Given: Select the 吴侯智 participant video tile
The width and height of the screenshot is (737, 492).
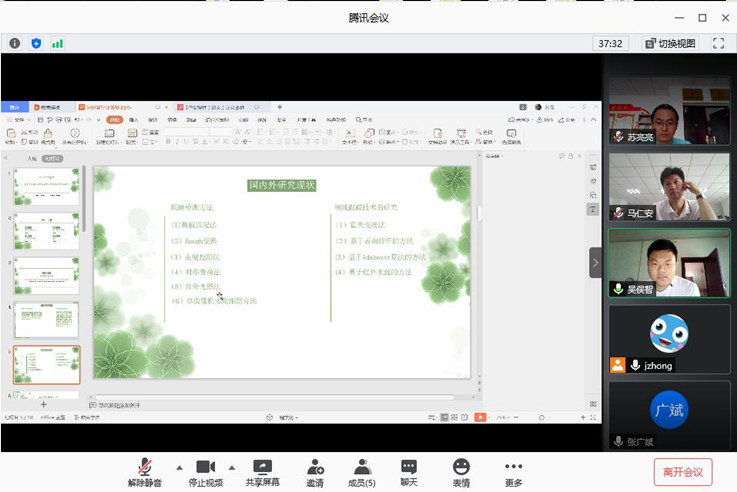Looking at the screenshot, I should 669,263.
